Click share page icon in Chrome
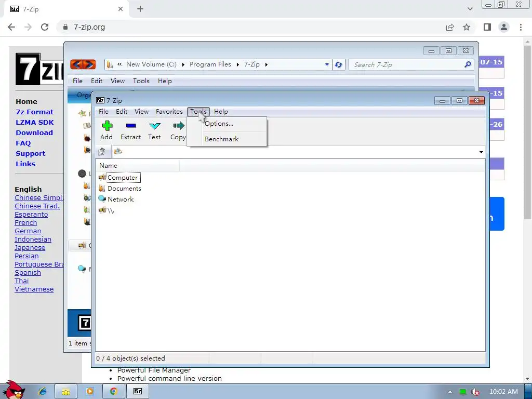The image size is (532, 399). [x=450, y=27]
